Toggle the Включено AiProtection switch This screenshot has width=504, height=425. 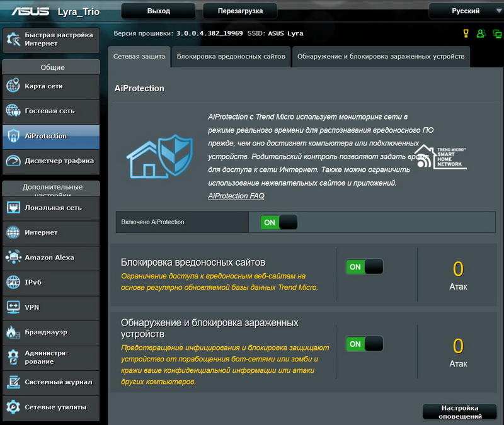(x=278, y=222)
